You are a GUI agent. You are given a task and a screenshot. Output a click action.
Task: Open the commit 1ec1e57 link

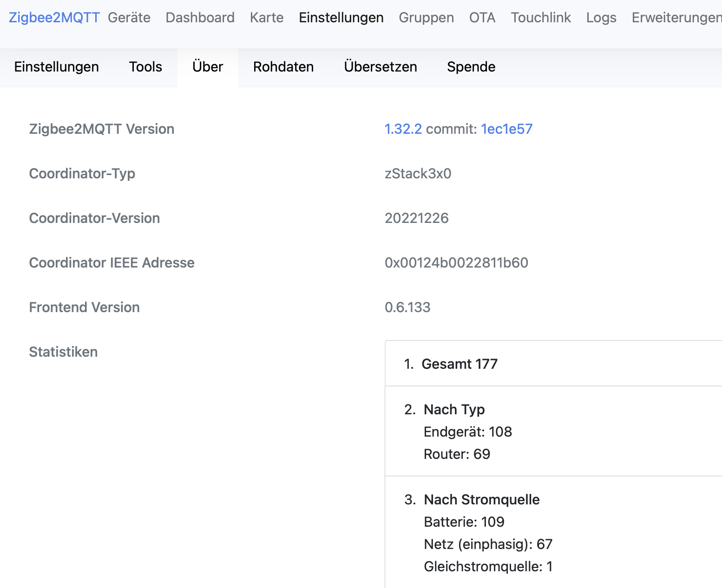coord(506,129)
